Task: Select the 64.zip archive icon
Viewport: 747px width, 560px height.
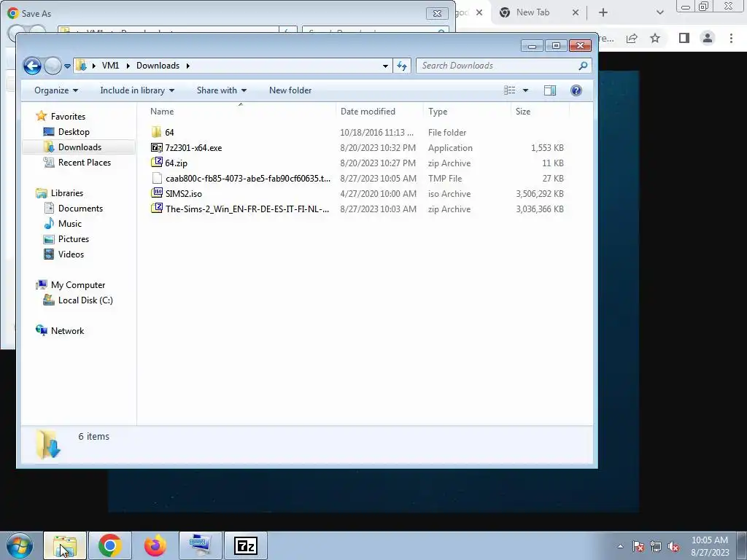Action: coord(156,163)
